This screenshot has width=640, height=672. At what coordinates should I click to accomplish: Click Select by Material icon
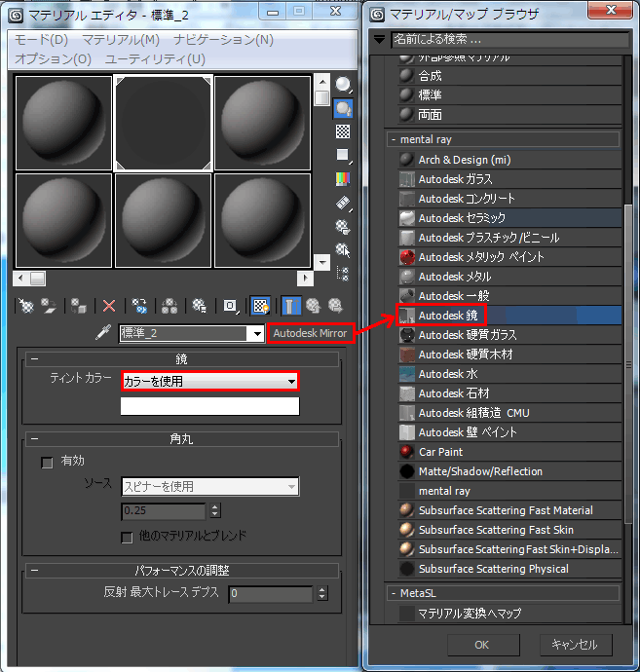[343, 249]
